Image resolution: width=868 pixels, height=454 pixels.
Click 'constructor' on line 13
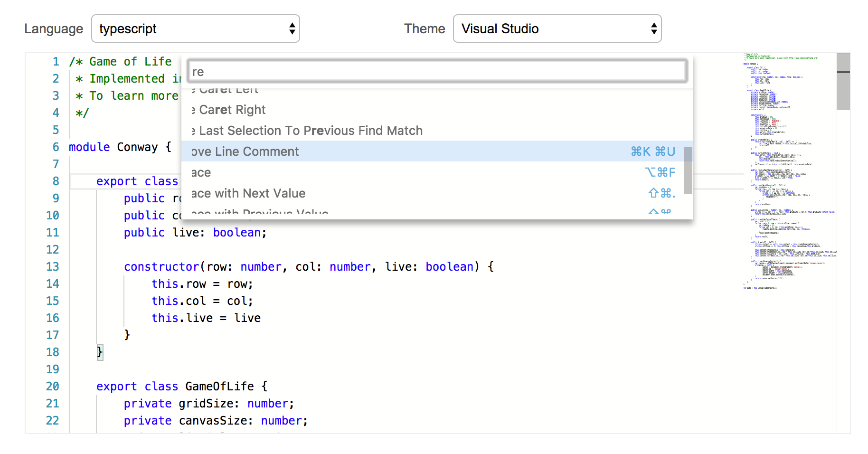161,267
